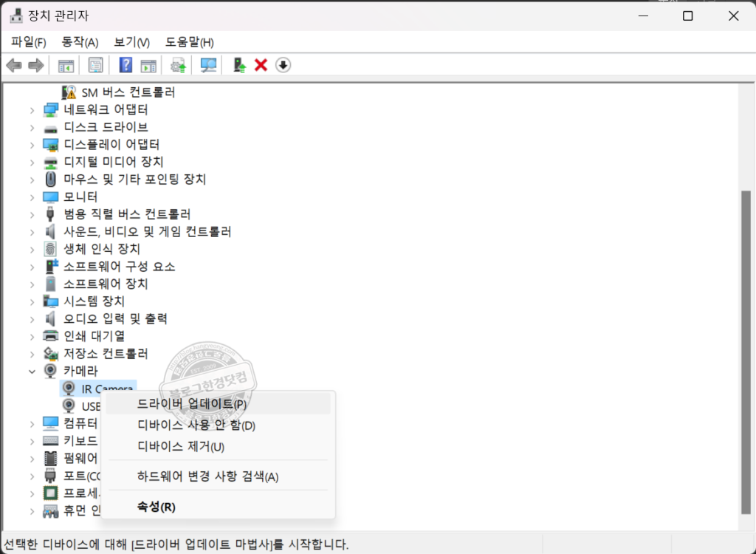Expand the 네트워크 어댑터 category
Viewport: 756px width, 554px height.
(31, 109)
